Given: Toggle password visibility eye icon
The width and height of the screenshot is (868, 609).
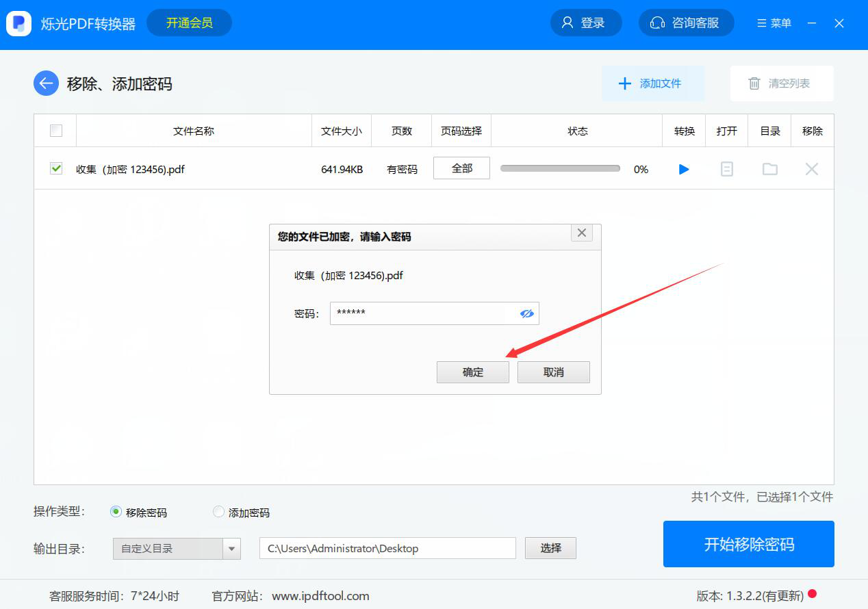Looking at the screenshot, I should click(x=526, y=313).
